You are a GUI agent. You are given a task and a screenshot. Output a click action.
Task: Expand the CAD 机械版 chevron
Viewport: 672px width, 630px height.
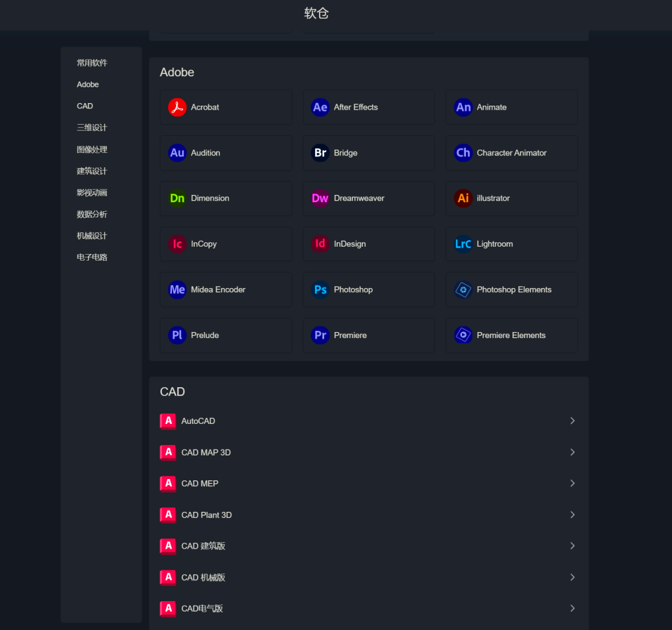[572, 577]
